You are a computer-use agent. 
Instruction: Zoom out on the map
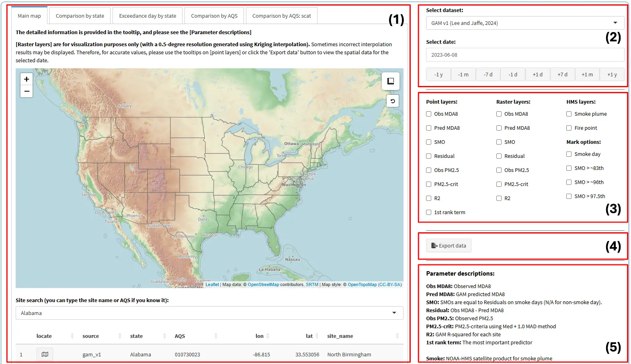pos(27,91)
